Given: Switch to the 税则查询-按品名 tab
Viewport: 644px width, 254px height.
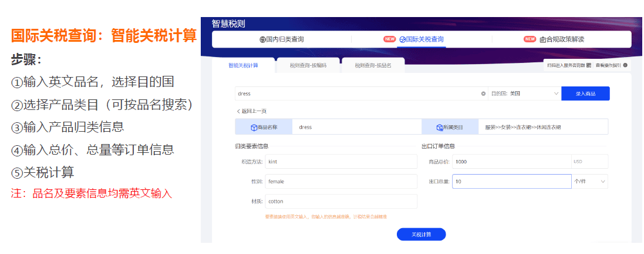Looking at the screenshot, I should pos(372,66).
